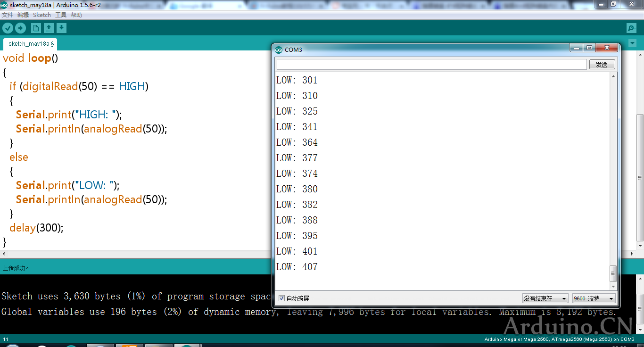Click the serial output line 'LOW: 341'
644x347 pixels.
tap(297, 127)
